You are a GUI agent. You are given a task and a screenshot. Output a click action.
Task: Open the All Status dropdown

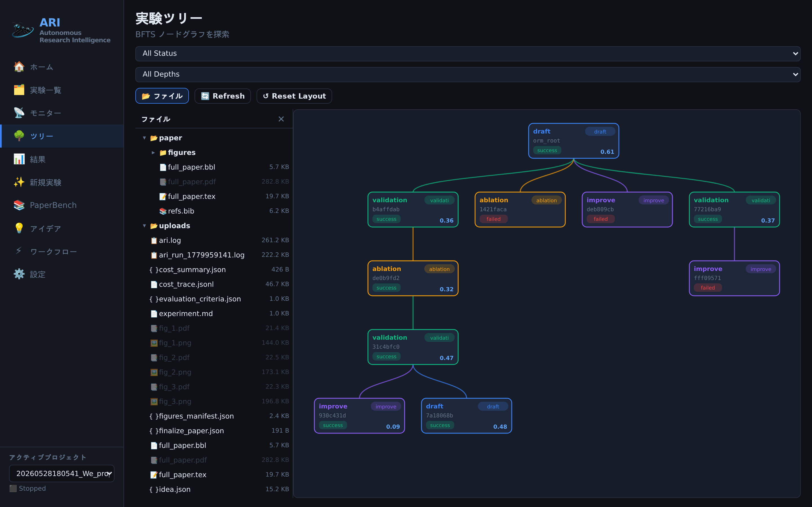pos(468,54)
